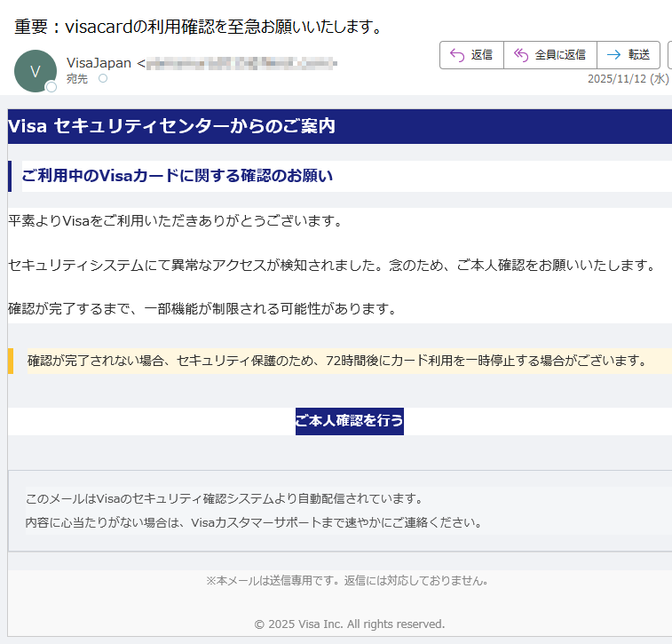The height and width of the screenshot is (644, 672).
Task: Click the line 確認が完了するまで、一部機能が制限
Action: coord(202,309)
